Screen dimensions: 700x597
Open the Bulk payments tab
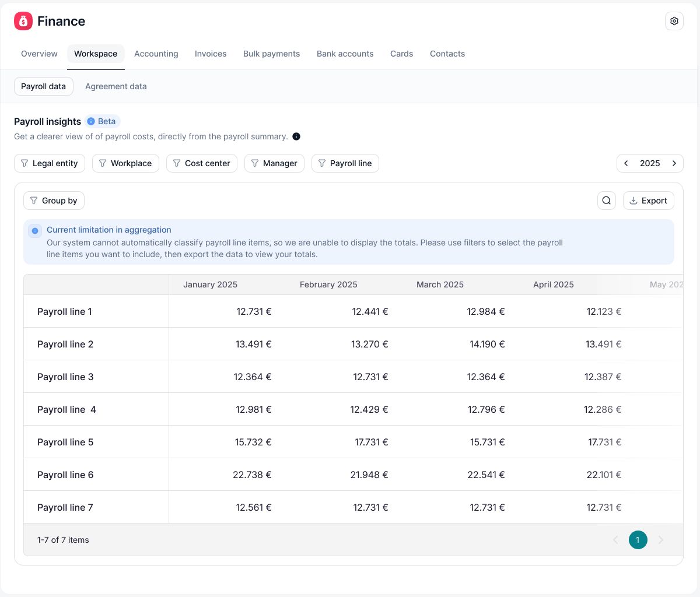click(x=272, y=54)
